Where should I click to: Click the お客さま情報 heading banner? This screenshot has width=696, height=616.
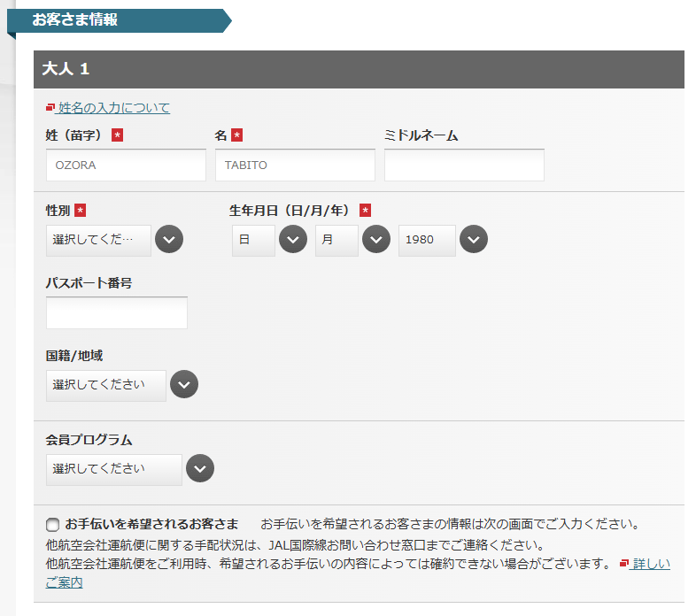[120, 20]
